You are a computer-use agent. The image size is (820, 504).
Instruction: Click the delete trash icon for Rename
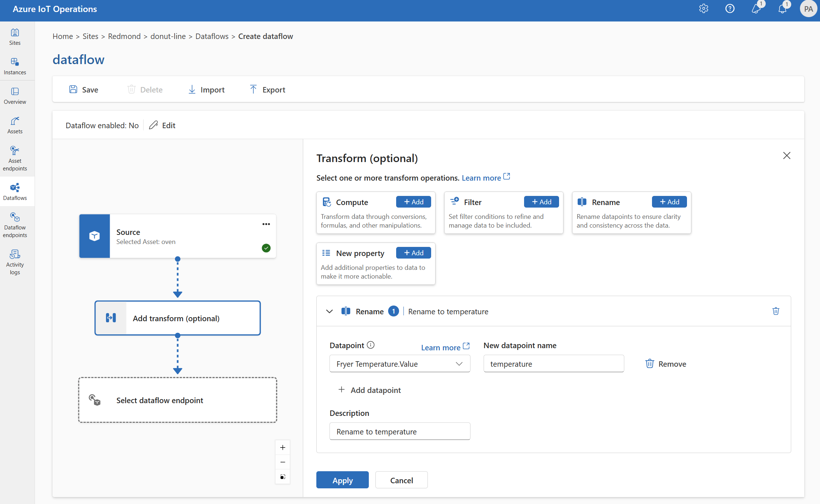click(x=776, y=311)
